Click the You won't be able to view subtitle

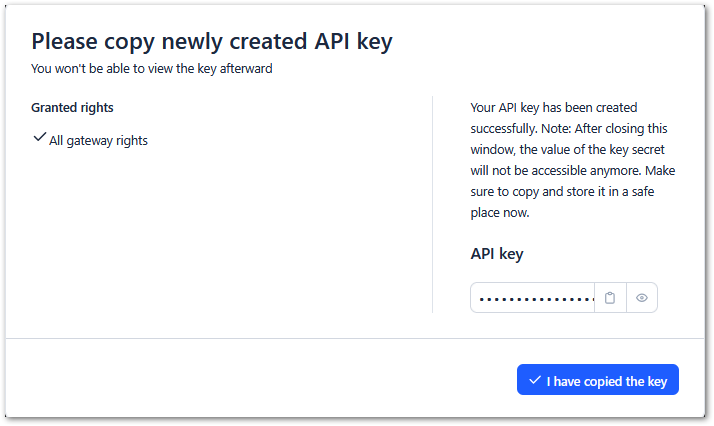pos(152,68)
